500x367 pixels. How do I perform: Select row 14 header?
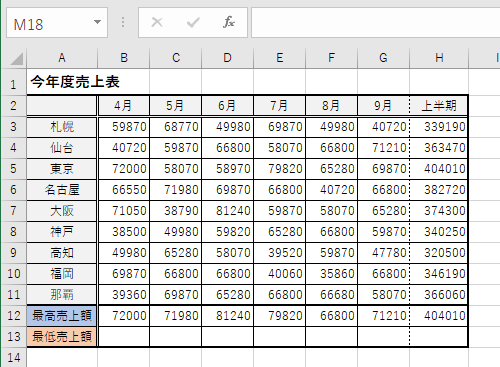(x=13, y=357)
